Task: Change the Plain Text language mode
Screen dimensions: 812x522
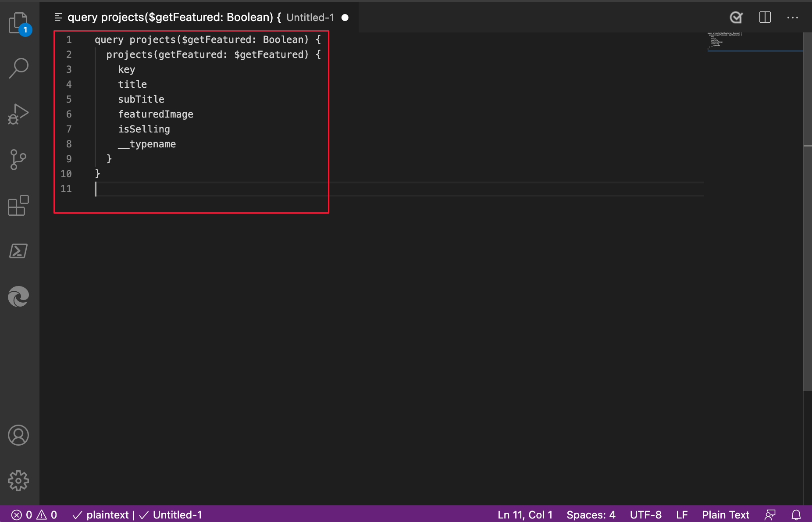Action: pos(725,515)
